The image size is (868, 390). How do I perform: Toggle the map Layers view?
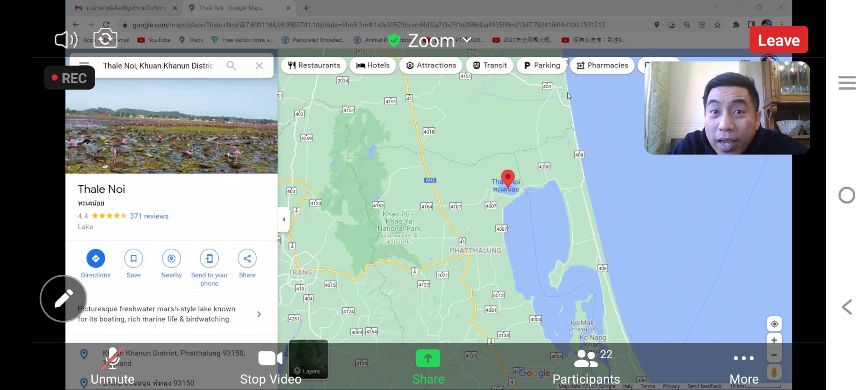[x=308, y=360]
